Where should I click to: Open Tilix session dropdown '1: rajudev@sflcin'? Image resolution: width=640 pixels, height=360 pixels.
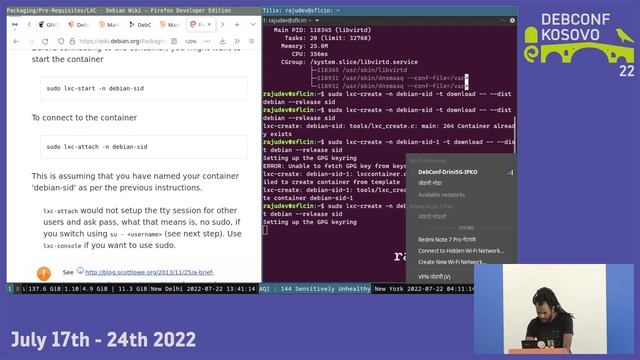click(x=291, y=20)
